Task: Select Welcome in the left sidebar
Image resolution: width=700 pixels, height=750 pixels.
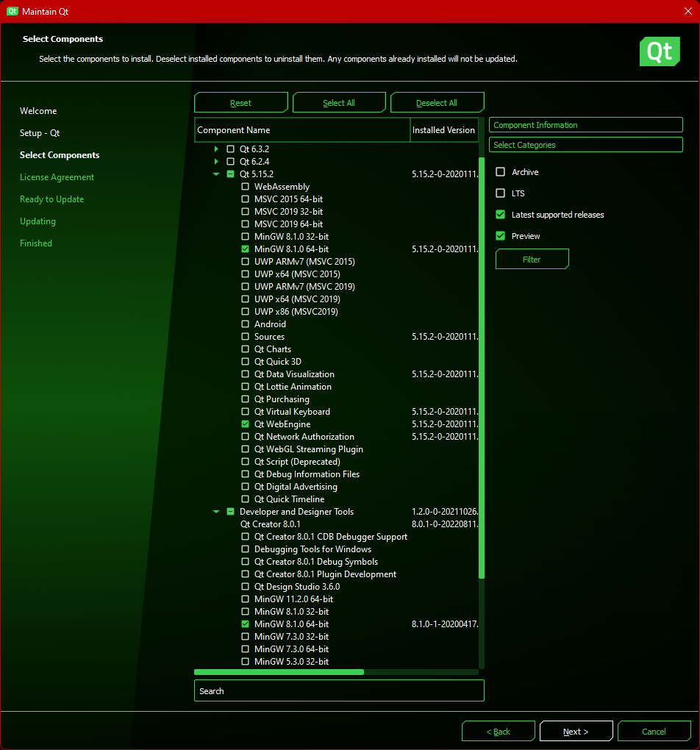Action: pos(38,110)
